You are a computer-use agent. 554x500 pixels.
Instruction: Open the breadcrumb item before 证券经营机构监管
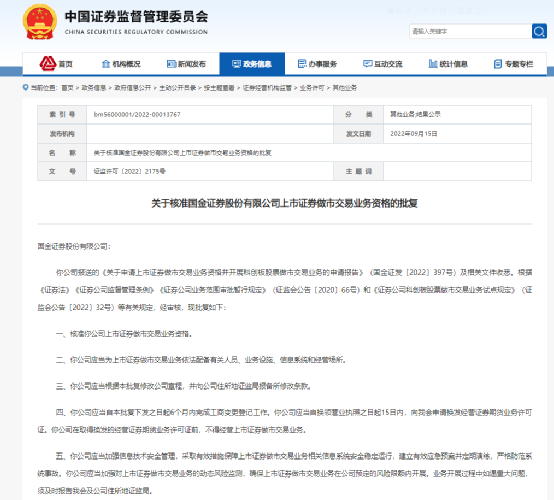pos(219,88)
